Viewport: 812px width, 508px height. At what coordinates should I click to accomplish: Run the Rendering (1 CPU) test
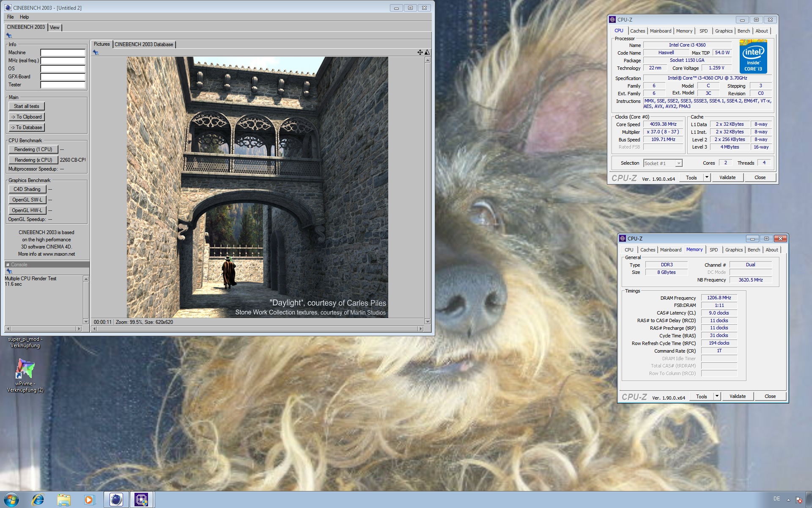33,149
